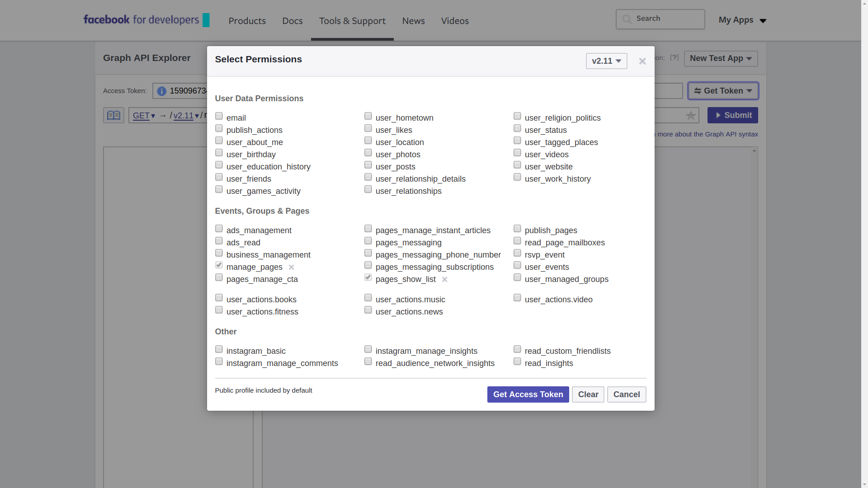Check the read_custom_friendlists permission
The width and height of the screenshot is (868, 488).
(517, 349)
